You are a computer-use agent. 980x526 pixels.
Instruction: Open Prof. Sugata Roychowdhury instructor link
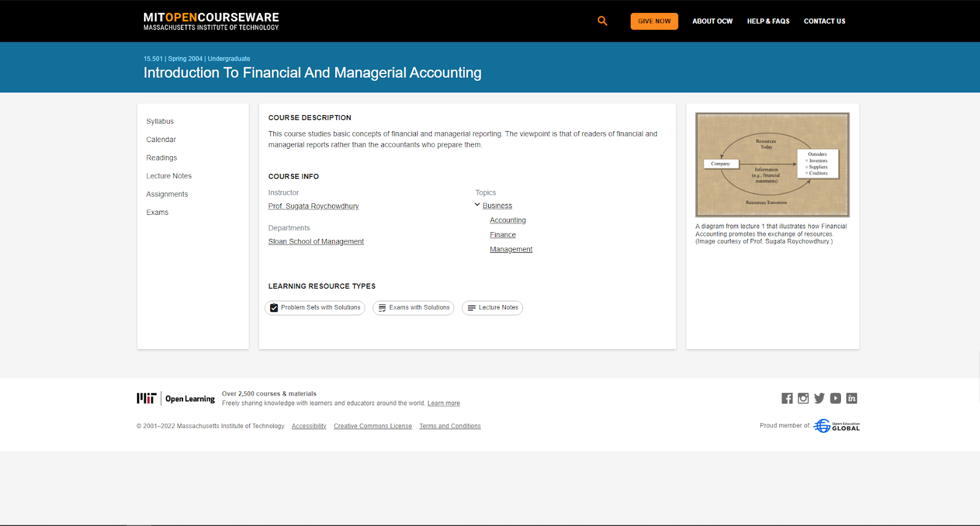pos(314,206)
